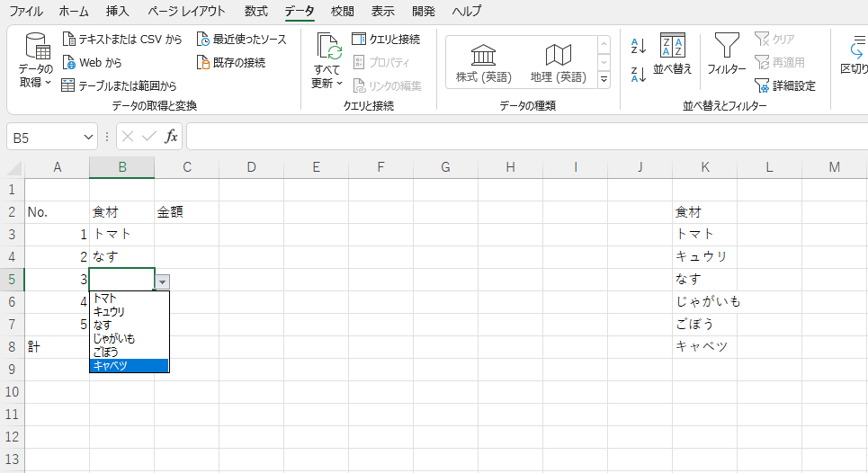Image resolution: width=868 pixels, height=473 pixels.
Task: Click すべて更新 refresh icon
Action: point(329,47)
